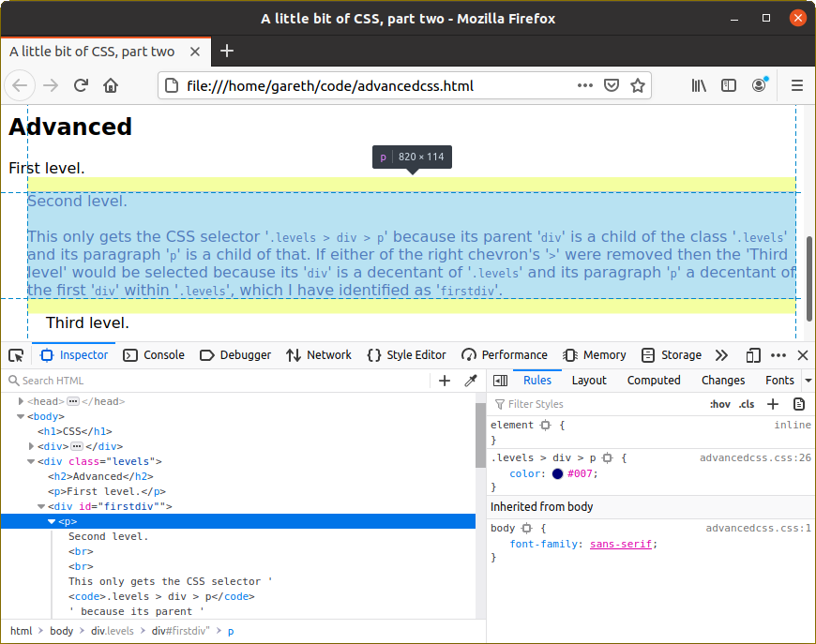816x644 pixels.
Task: Select the Layout sidebar tab
Action: click(589, 381)
